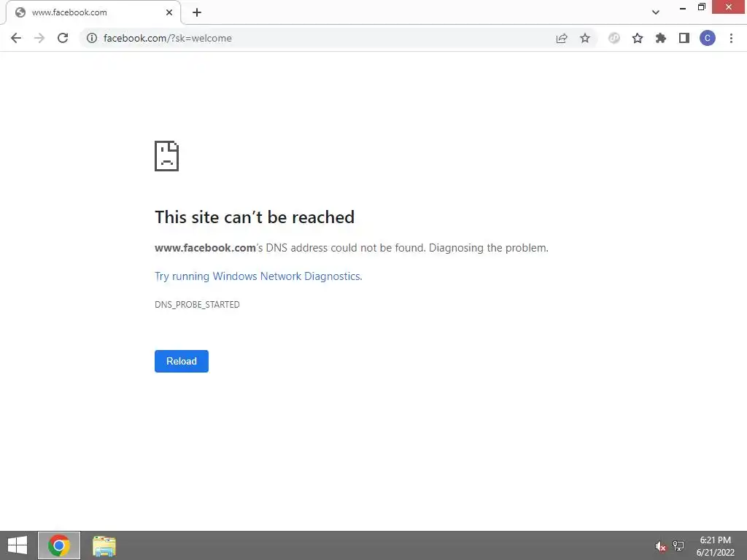
Task: Open a new tab with the plus button
Action: 197,12
